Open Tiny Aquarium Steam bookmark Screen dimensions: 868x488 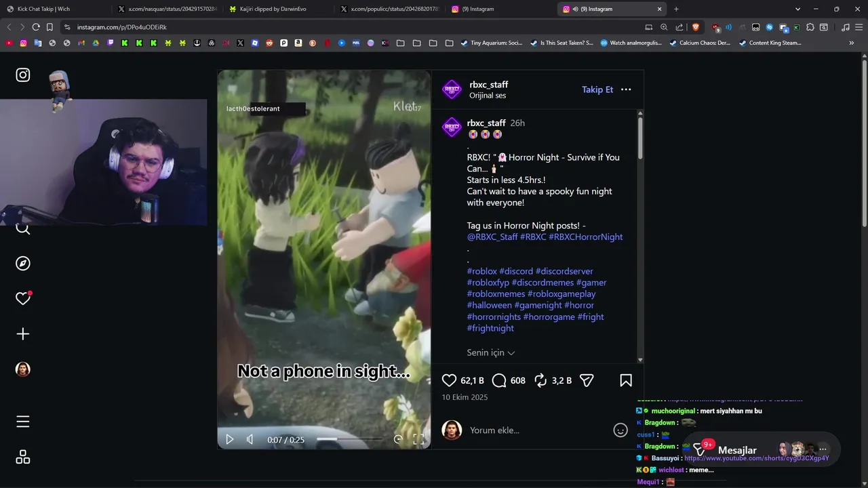click(492, 43)
